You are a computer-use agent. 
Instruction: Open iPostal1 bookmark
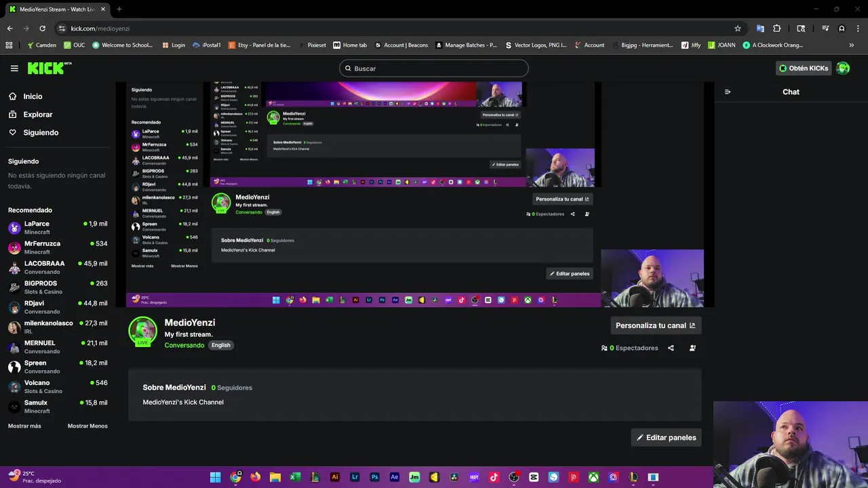pos(207,45)
